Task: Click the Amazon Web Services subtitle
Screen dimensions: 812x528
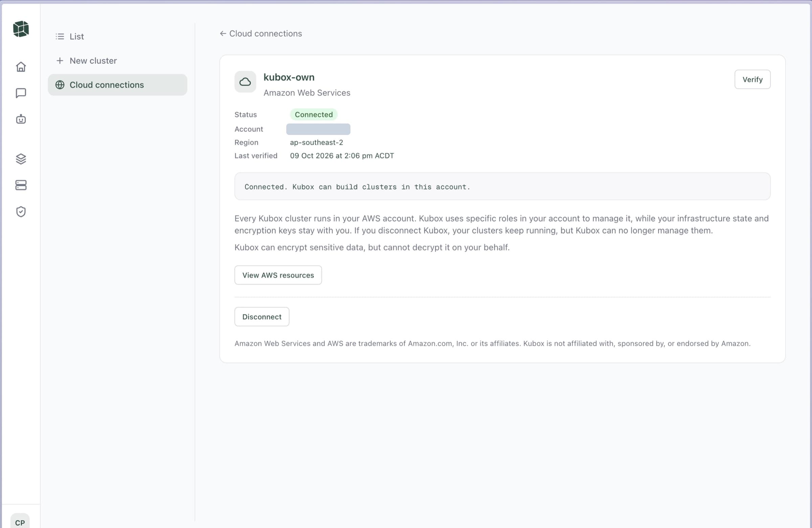Action: pyautogui.click(x=307, y=93)
